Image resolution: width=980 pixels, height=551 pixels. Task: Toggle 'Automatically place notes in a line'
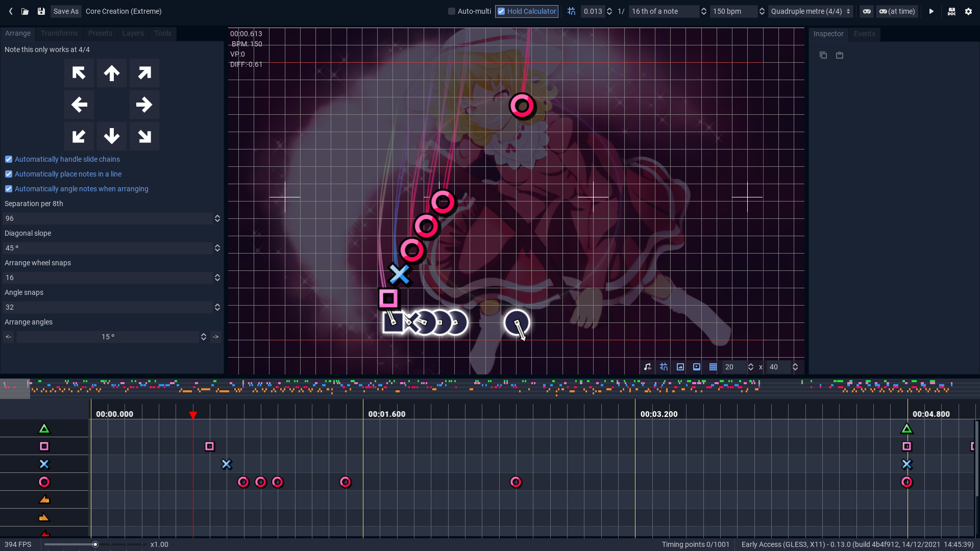(9, 174)
